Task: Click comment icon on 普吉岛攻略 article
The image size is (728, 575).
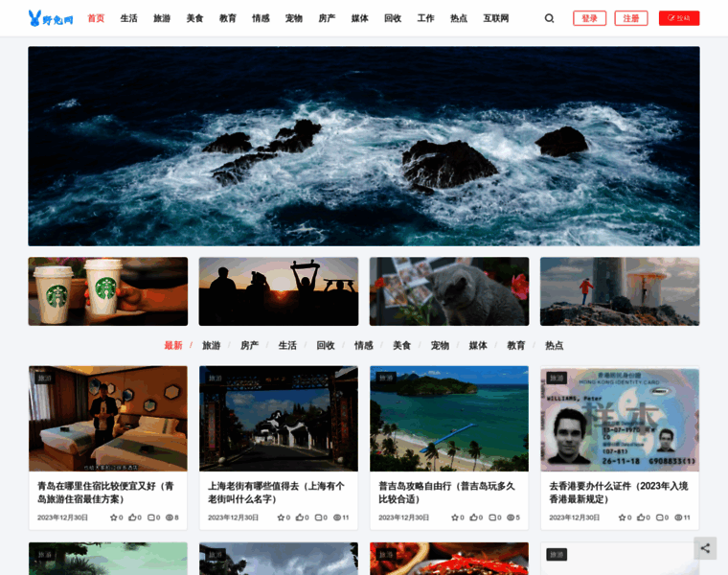Action: pos(492,517)
